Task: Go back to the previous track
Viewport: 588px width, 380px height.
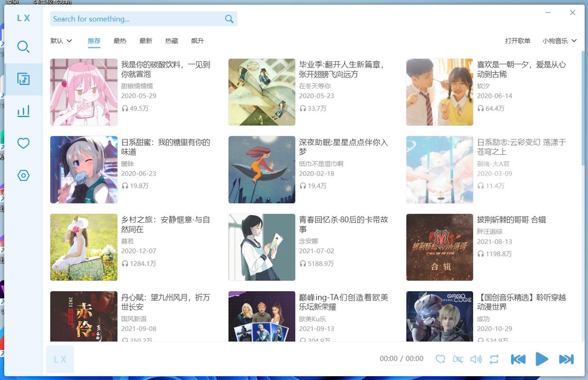Action: point(518,359)
